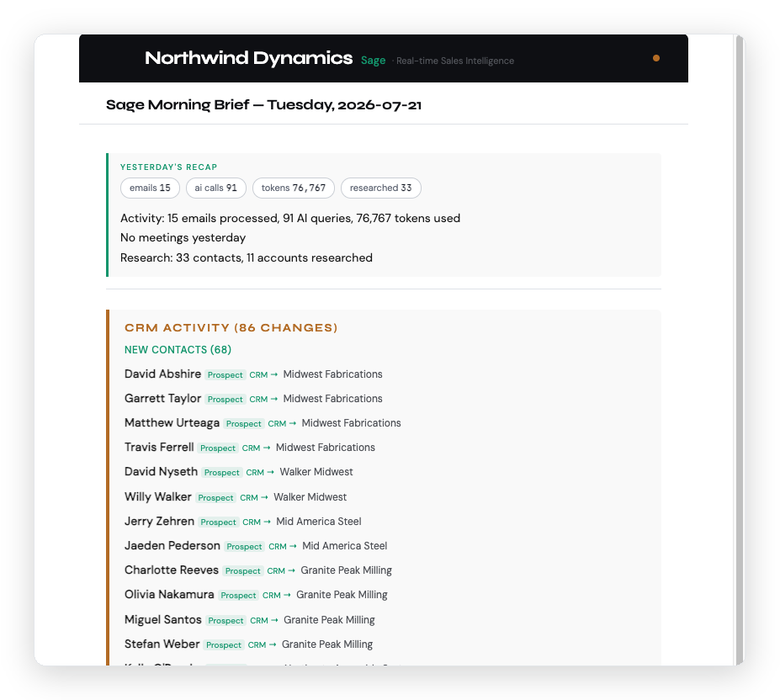This screenshot has height=700, width=780.
Task: Click the vertical scrollbar on the right
Action: 740,350
